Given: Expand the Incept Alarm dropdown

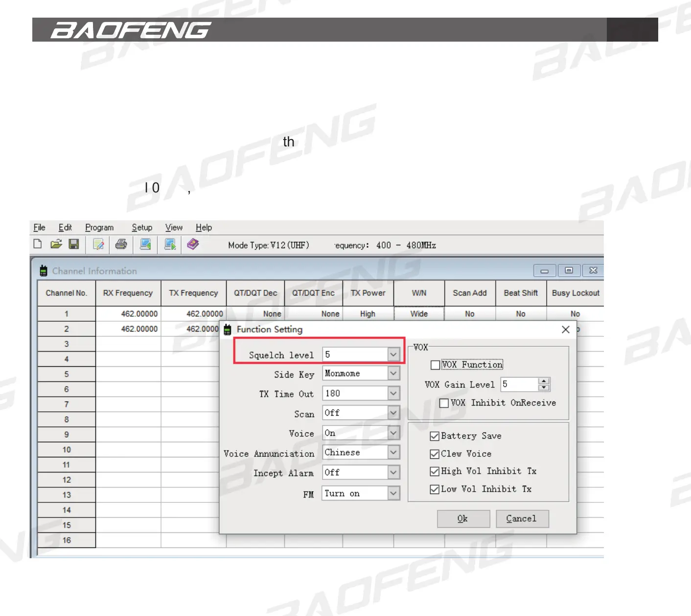Looking at the screenshot, I should point(393,473).
